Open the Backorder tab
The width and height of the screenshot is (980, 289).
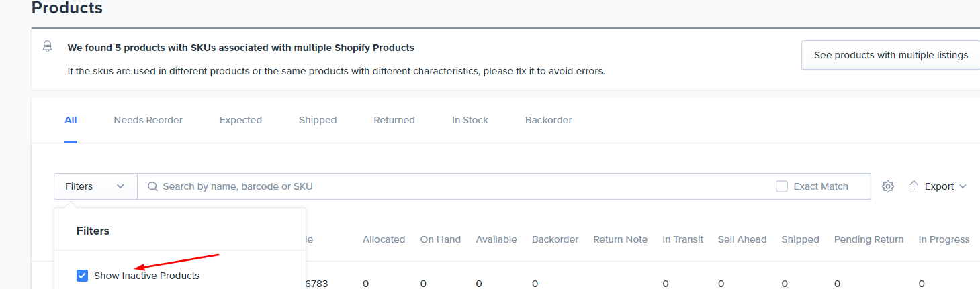pos(549,120)
